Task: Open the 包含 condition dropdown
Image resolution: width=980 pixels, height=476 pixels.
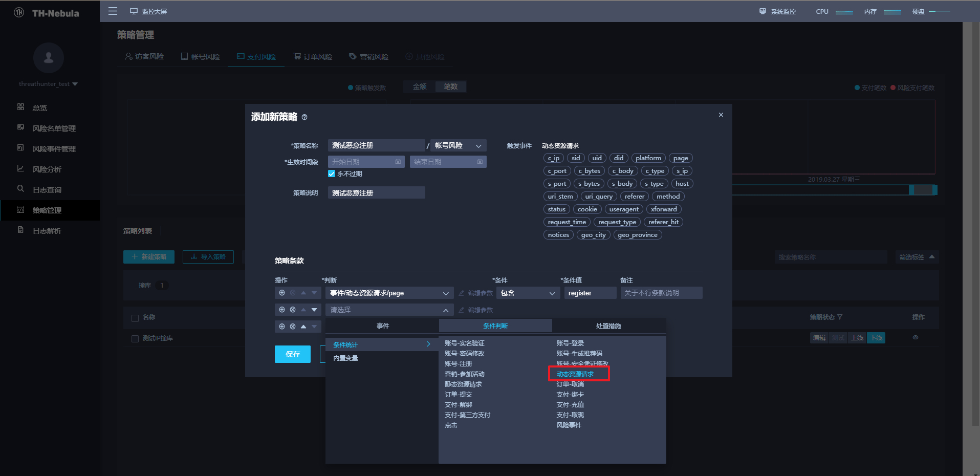Action: (x=528, y=293)
